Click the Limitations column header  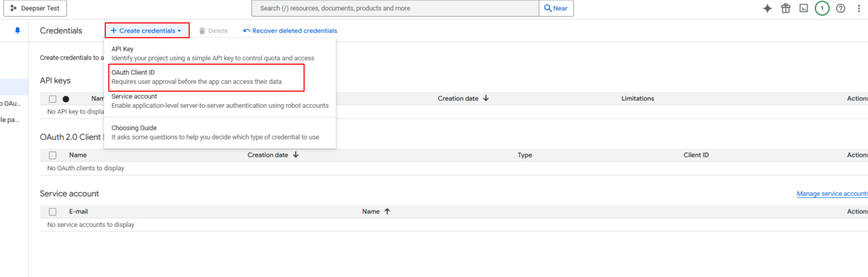click(x=638, y=98)
